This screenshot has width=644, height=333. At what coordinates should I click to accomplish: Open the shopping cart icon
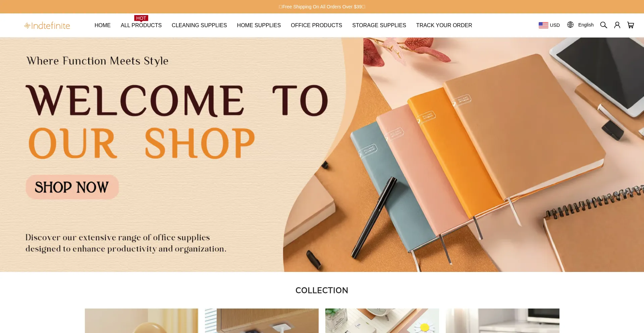[631, 25]
